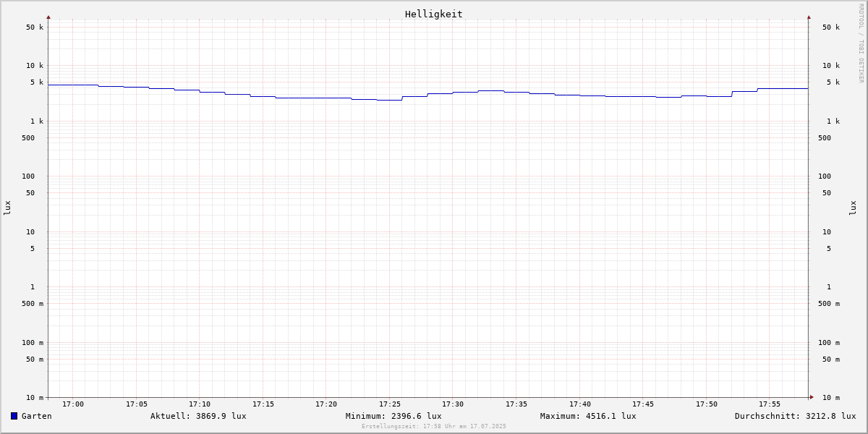
Task: Click the 1 label on left axis
Action: click(x=33, y=287)
